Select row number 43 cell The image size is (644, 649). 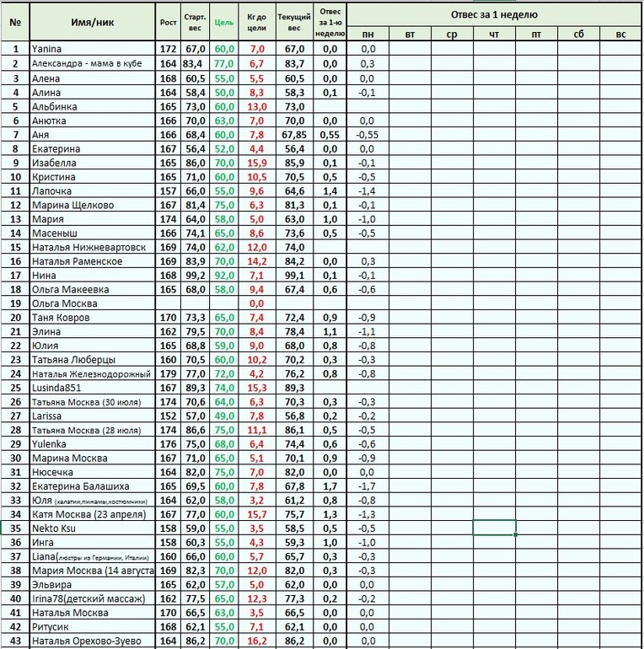pos(15,641)
